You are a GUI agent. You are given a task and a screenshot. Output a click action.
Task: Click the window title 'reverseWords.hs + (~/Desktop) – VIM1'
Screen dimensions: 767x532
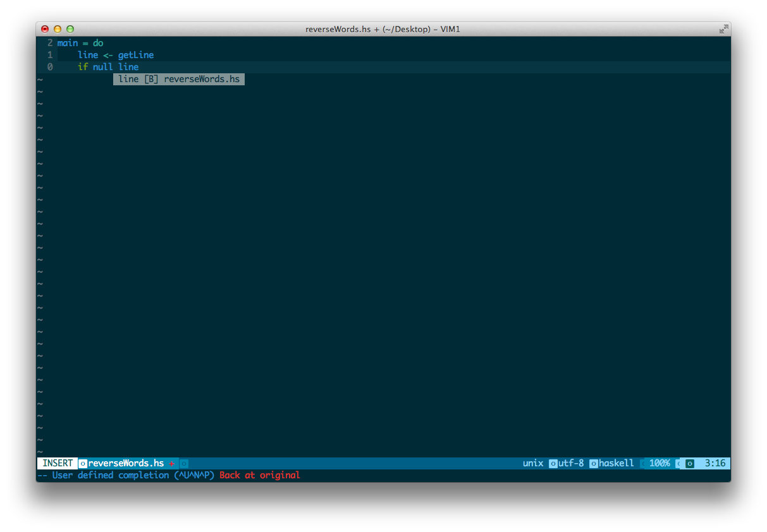383,29
